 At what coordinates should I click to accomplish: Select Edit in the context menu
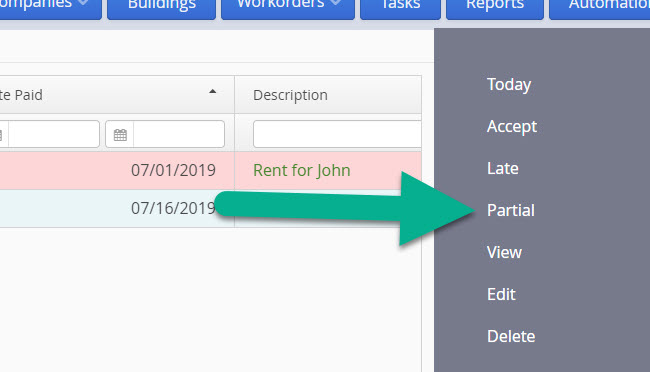pos(501,294)
